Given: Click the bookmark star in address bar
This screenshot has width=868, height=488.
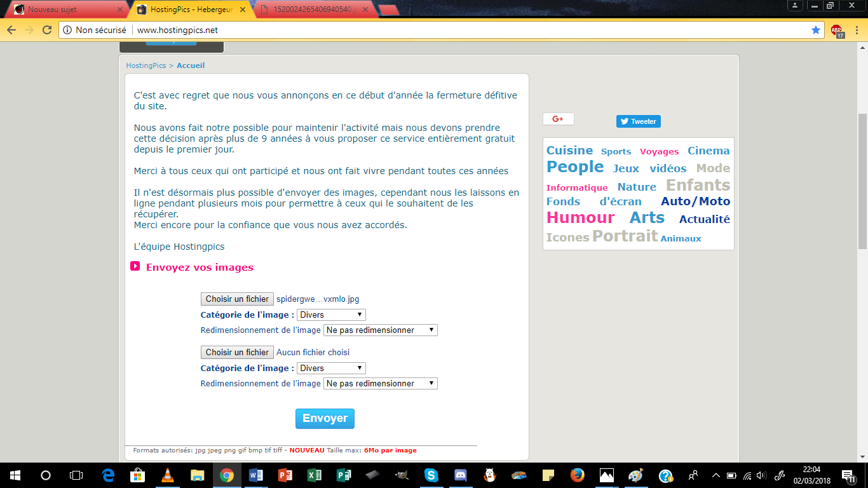Looking at the screenshot, I should coord(816,30).
